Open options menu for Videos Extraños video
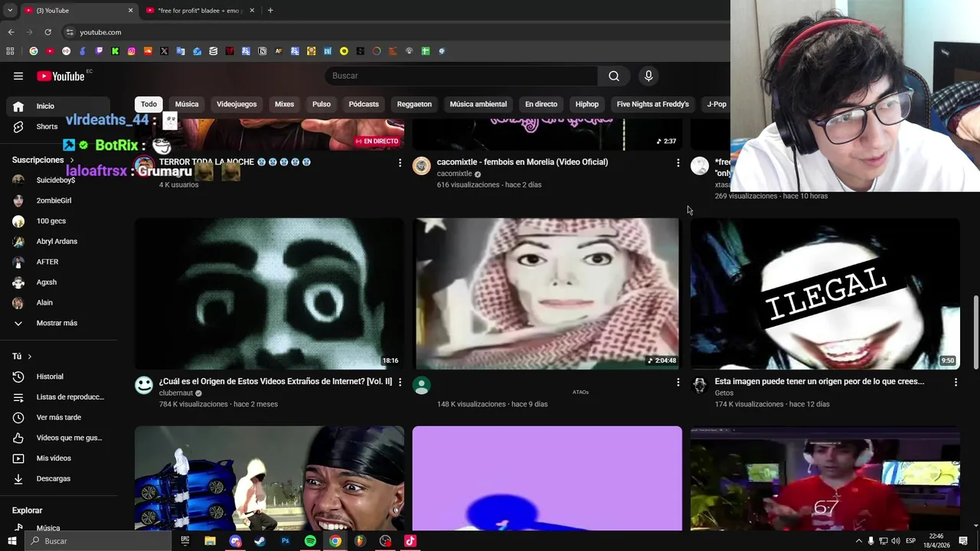 coord(400,382)
